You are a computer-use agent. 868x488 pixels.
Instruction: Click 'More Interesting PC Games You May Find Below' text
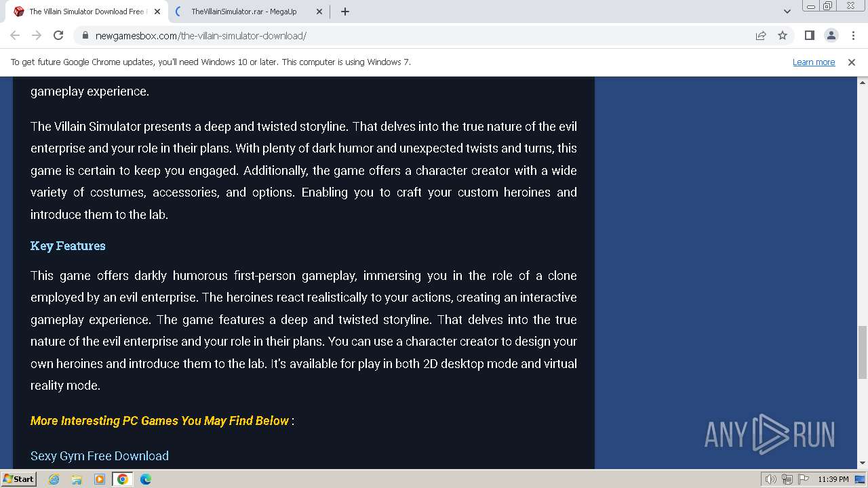click(159, 421)
